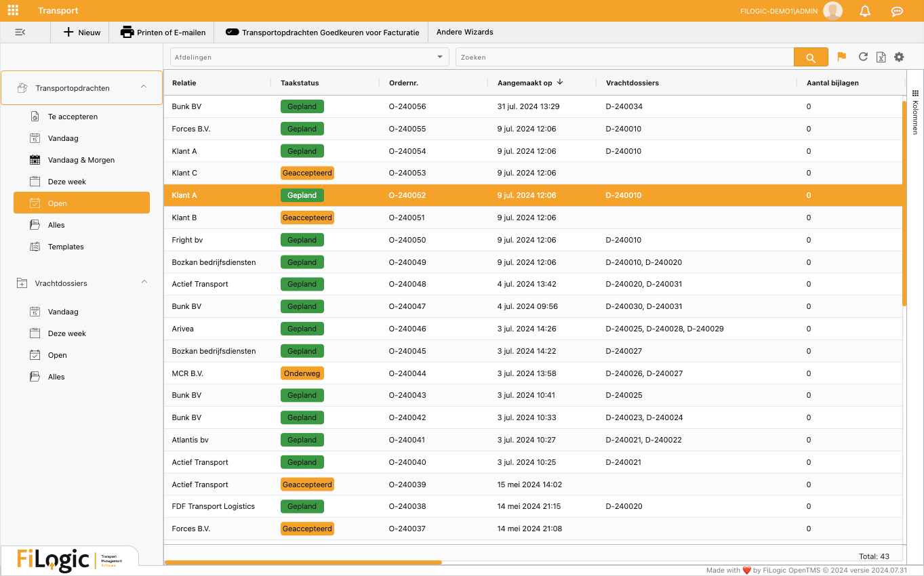Open the app launcher grid icon
The height and width of the screenshot is (576, 924).
pyautogui.click(x=13, y=11)
